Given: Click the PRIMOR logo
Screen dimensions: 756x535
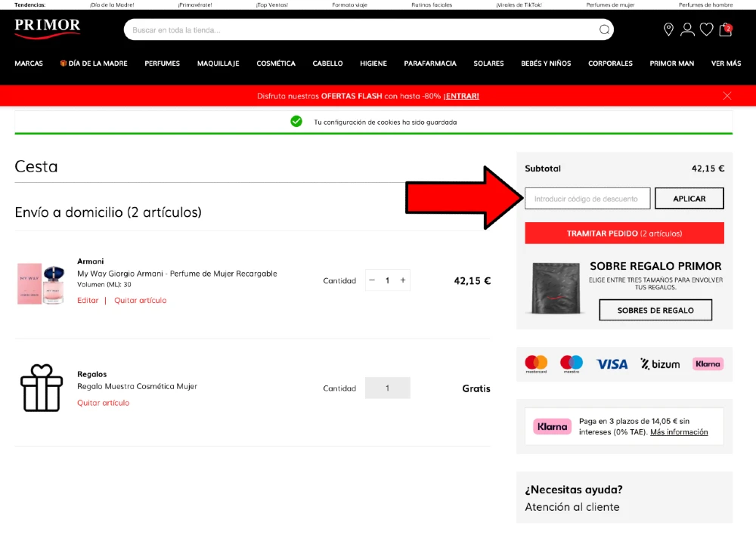Looking at the screenshot, I should coord(47,29).
